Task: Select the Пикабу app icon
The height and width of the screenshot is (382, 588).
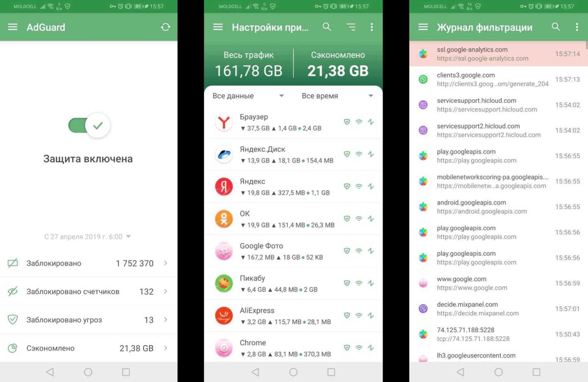Action: [x=224, y=283]
